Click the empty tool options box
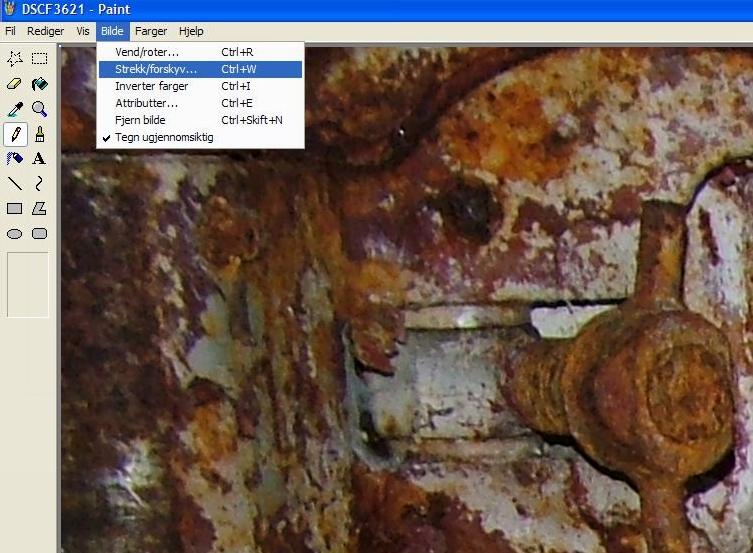 coord(27,284)
